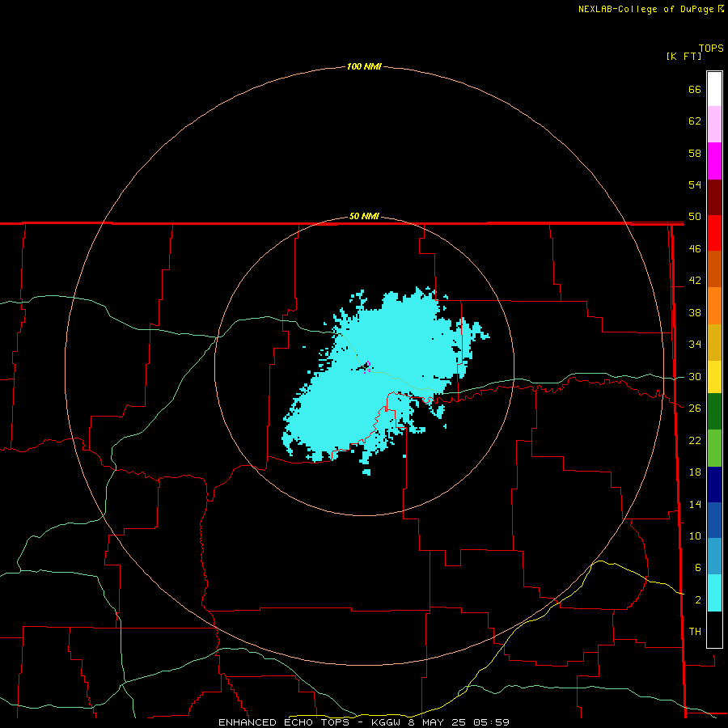Click the small detached cyan echo south of the main echo
This screenshot has height=728, width=728.
(366, 472)
